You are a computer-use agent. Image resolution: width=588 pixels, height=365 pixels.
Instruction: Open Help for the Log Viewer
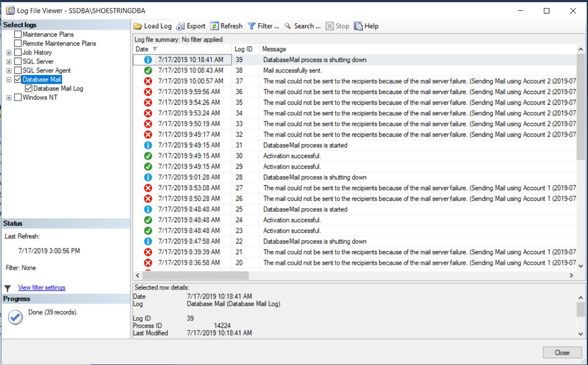tap(366, 26)
